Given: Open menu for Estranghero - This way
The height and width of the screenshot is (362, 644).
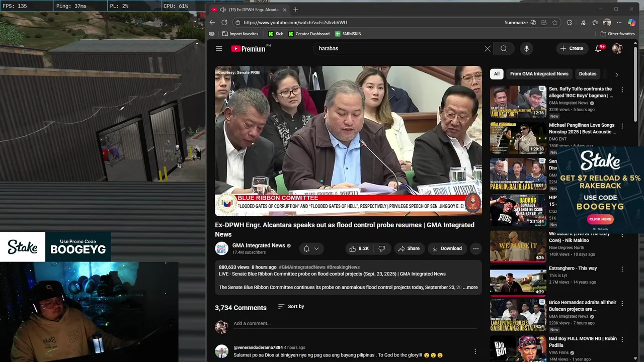Looking at the screenshot, I should (622, 269).
